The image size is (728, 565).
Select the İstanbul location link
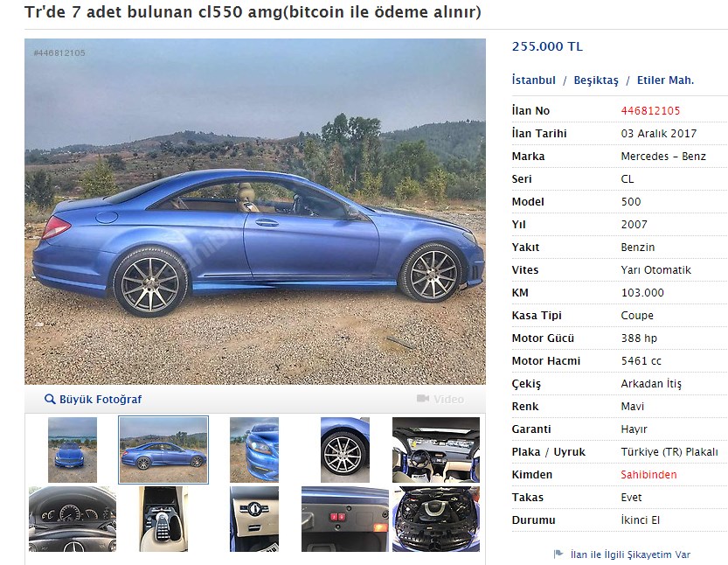(533, 80)
